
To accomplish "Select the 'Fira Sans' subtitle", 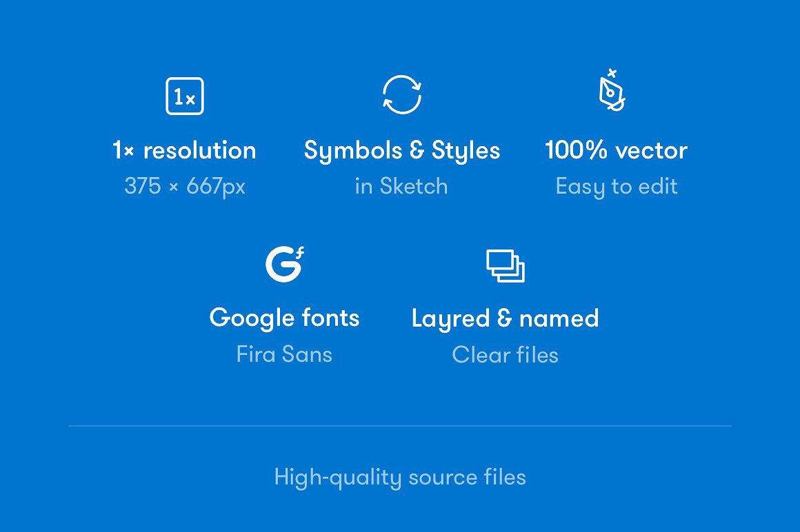I will 284,354.
